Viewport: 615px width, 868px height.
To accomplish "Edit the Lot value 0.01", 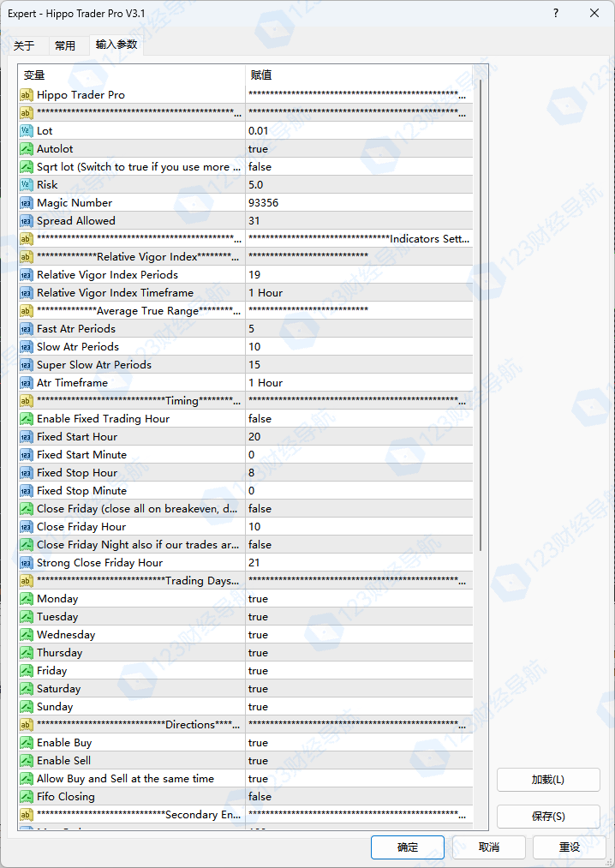I will (x=359, y=130).
